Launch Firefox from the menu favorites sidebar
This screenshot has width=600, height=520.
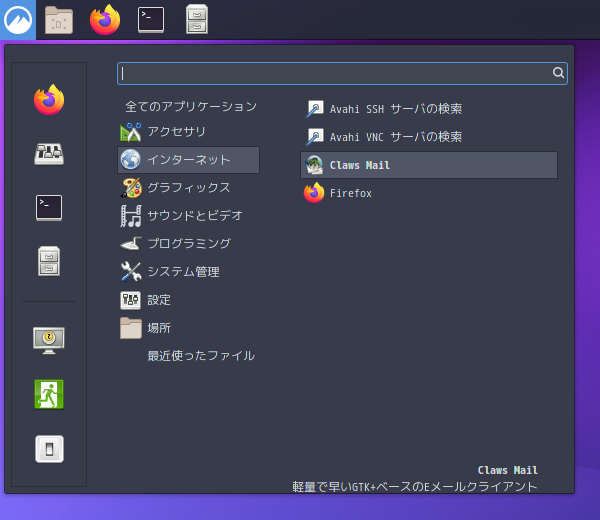(49, 99)
